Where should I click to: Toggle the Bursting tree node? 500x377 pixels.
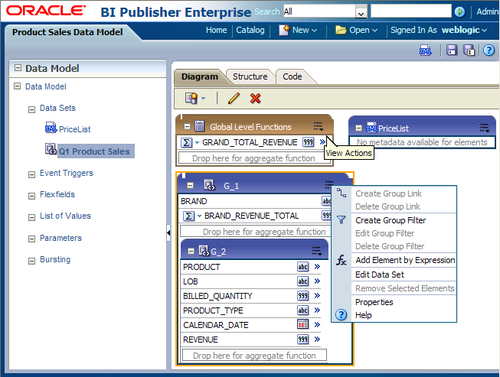coord(32,261)
